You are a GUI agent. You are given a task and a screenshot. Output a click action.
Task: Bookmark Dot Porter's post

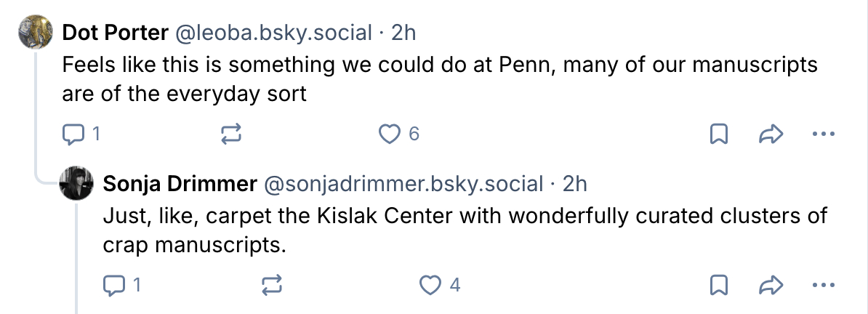click(x=719, y=134)
